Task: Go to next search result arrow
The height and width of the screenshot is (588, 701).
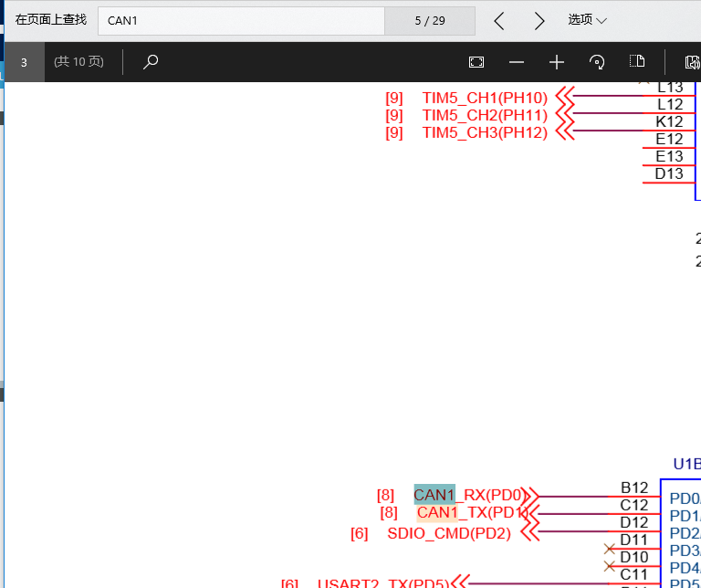Action: [539, 21]
